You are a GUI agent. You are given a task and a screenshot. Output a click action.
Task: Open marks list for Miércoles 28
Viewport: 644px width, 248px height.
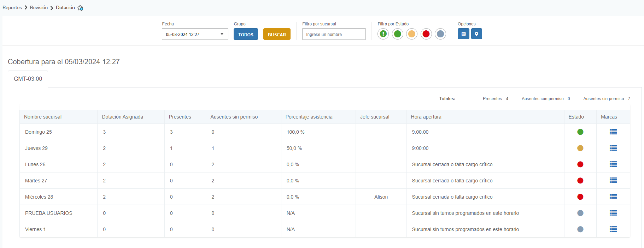pyautogui.click(x=613, y=197)
